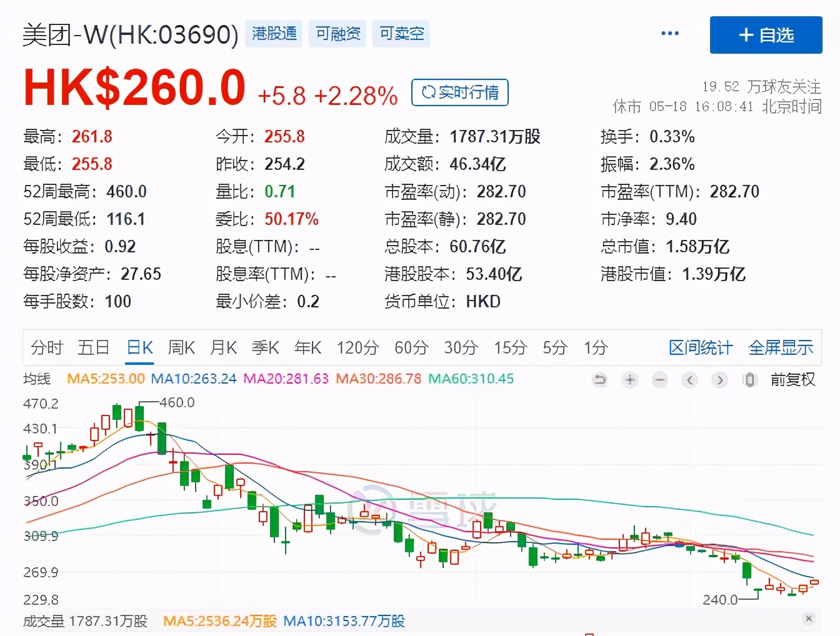Click the 成交量 value 1787.31万股
The height and width of the screenshot is (636, 840).
tap(495, 136)
